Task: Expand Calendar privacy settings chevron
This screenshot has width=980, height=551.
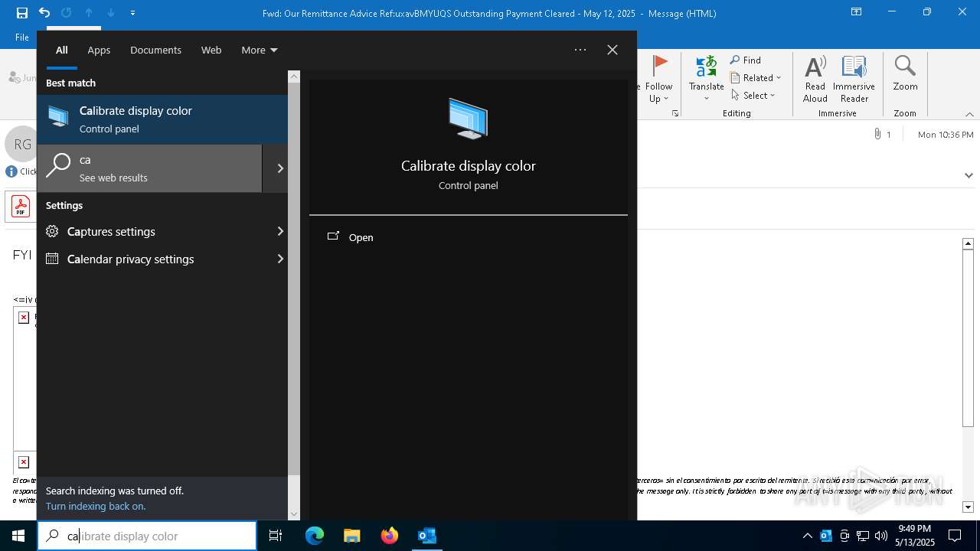Action: (280, 259)
